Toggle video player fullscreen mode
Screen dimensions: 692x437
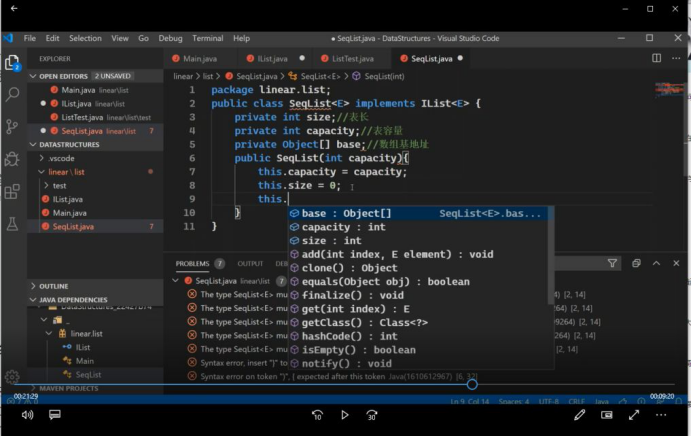point(634,415)
